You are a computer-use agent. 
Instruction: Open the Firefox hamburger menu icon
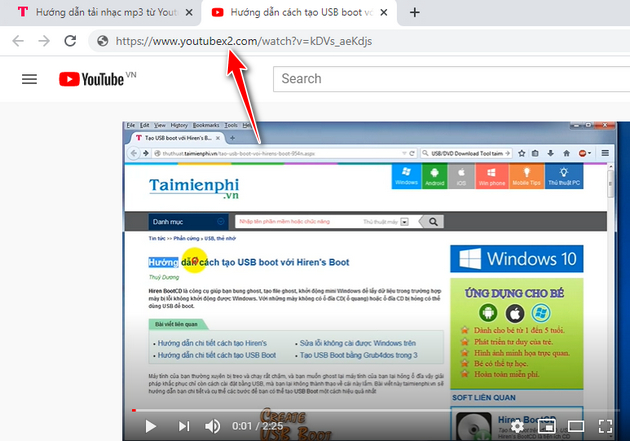point(605,153)
